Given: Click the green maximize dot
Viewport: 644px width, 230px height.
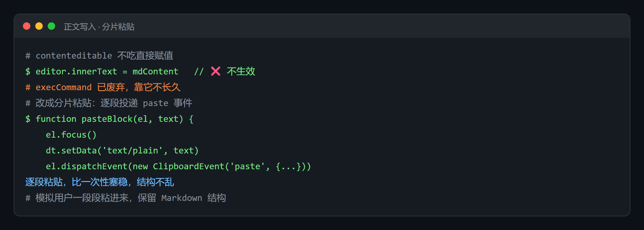Looking at the screenshot, I should (51, 26).
